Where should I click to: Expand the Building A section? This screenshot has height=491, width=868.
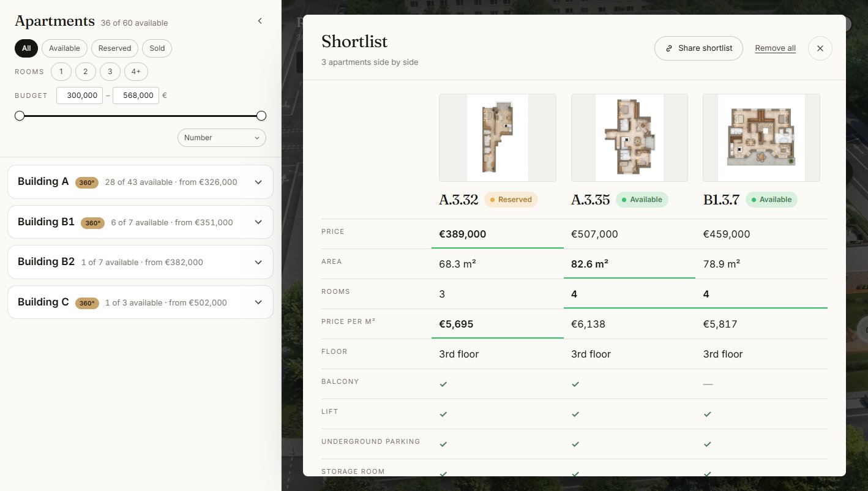[x=140, y=182]
